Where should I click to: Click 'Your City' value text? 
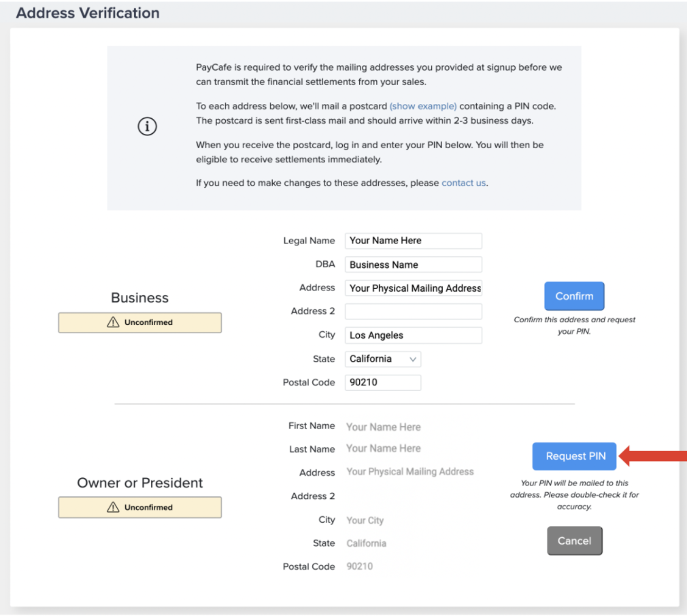click(365, 520)
